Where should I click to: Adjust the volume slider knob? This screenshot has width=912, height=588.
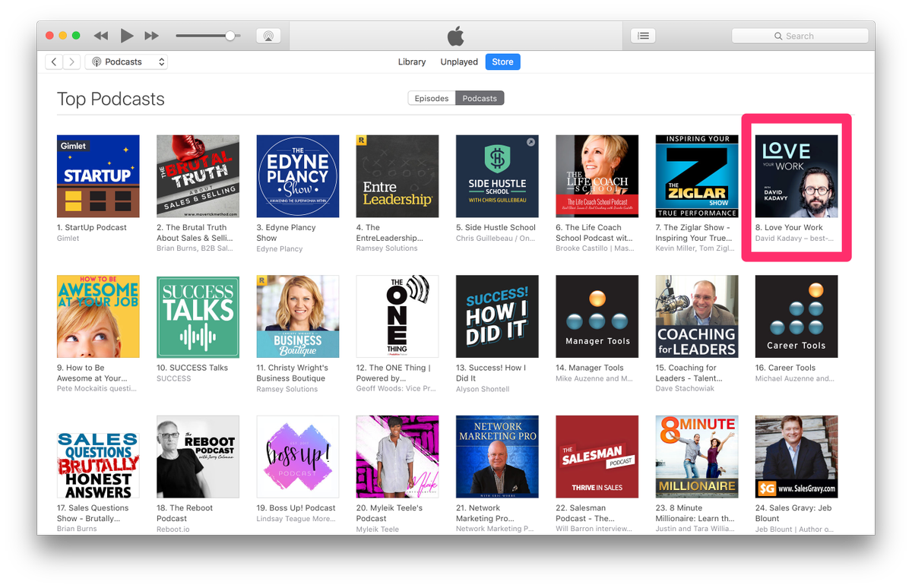(230, 36)
